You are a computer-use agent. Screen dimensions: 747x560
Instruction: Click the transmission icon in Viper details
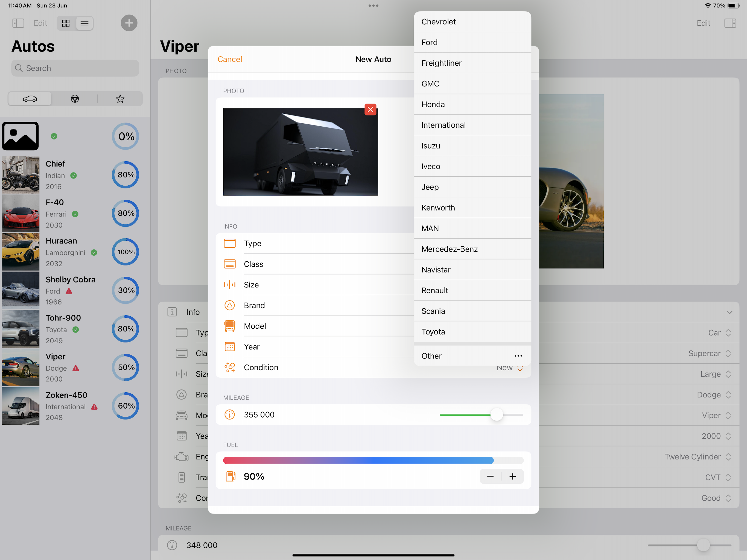point(181,477)
